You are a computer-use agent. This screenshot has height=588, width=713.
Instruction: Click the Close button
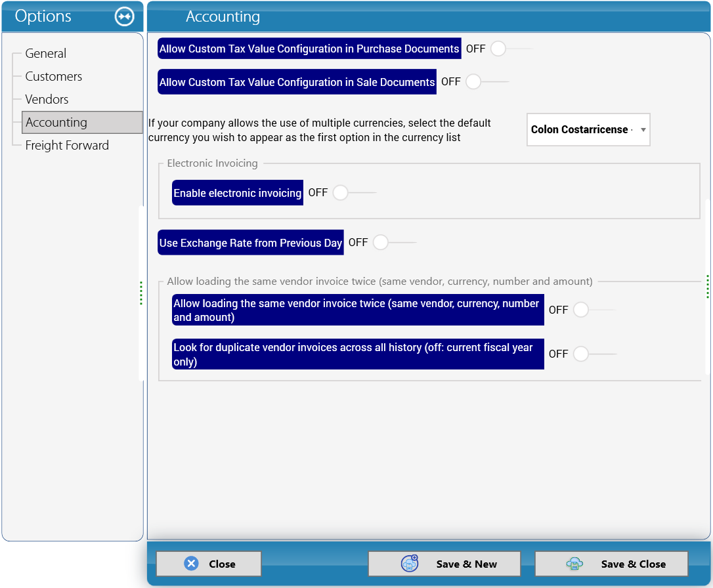(x=209, y=564)
